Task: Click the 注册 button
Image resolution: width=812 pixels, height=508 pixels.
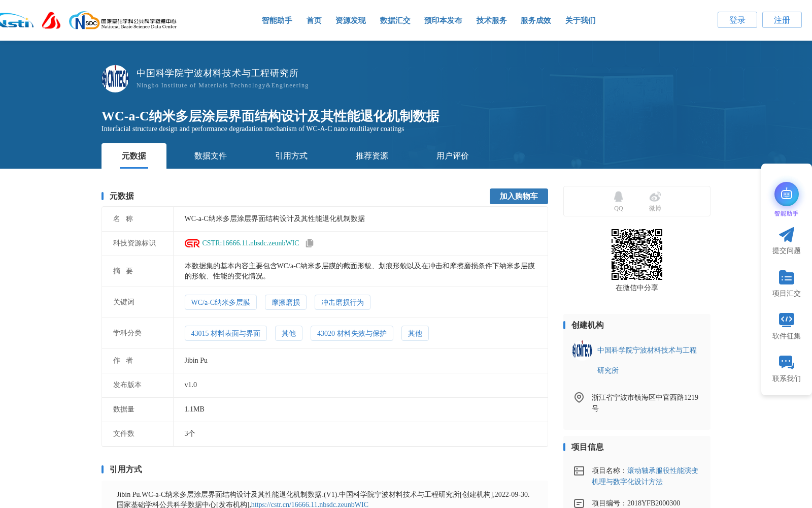Action: [x=782, y=20]
